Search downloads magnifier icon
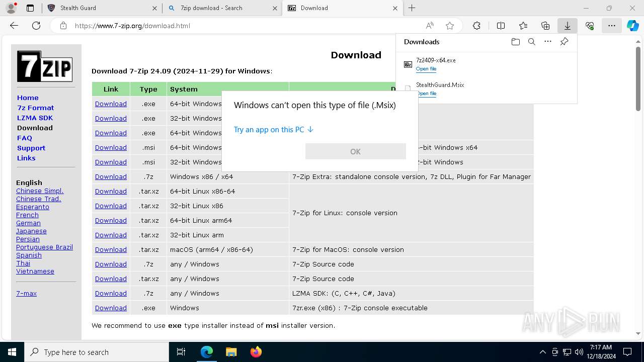Screen dimensions: 644x362 (x=531, y=42)
